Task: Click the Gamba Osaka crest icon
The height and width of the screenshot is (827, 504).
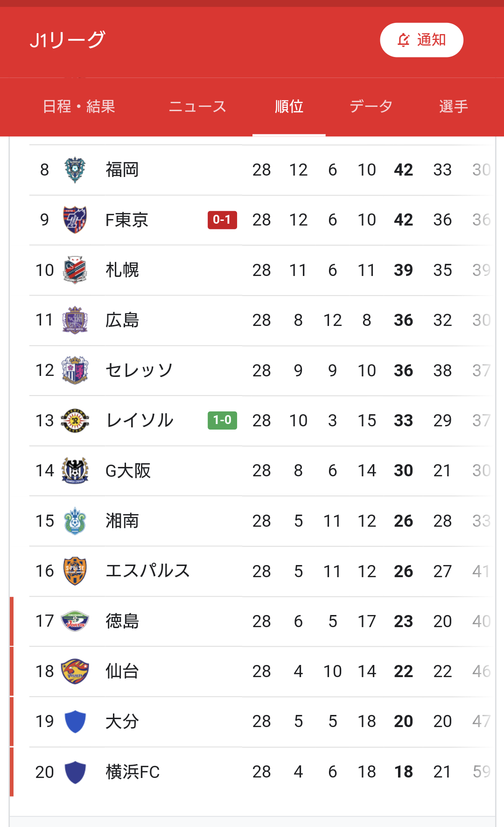Action: [x=75, y=471]
